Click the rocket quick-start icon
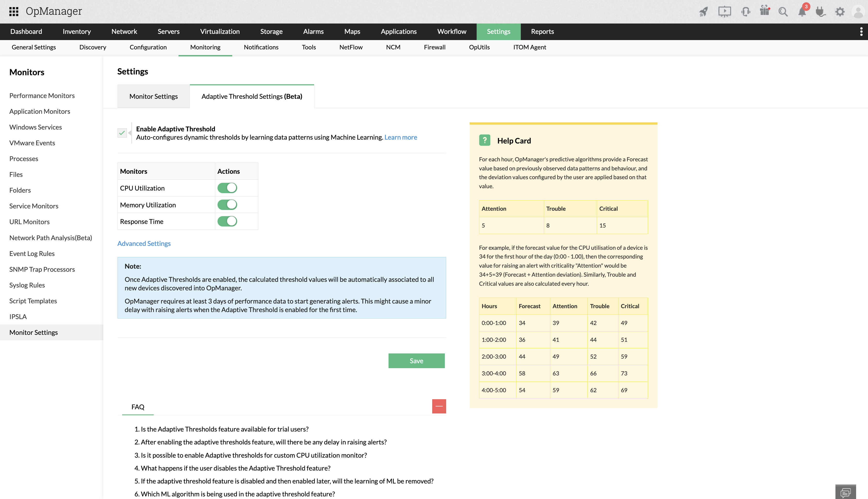The width and height of the screenshot is (868, 499). click(703, 12)
